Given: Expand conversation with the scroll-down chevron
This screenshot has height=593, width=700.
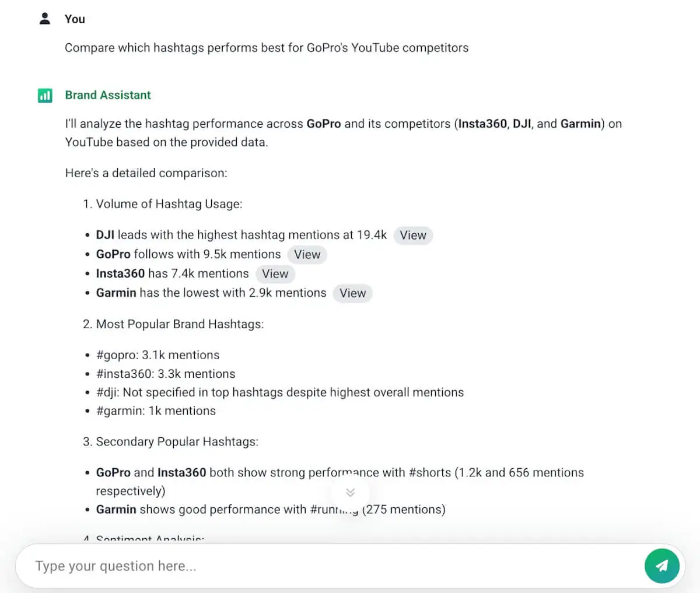Looking at the screenshot, I should point(351,492).
